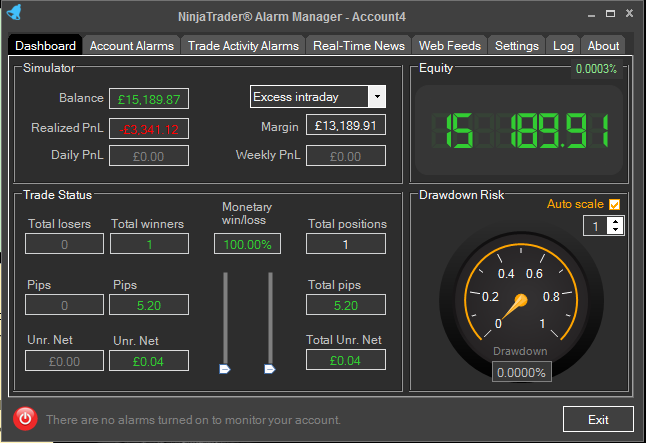Open the Log tab
The width and height of the screenshot is (646, 443).
tap(563, 45)
